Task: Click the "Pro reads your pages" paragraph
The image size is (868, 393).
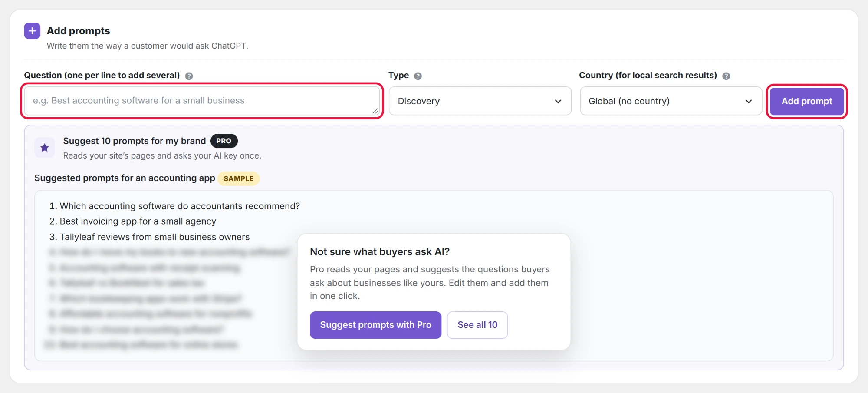Action: (430, 283)
